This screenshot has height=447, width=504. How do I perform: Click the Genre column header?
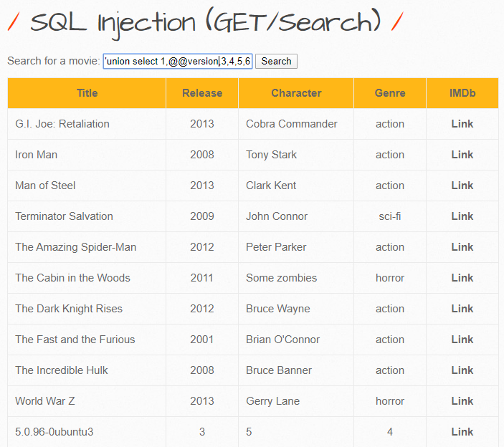390,93
